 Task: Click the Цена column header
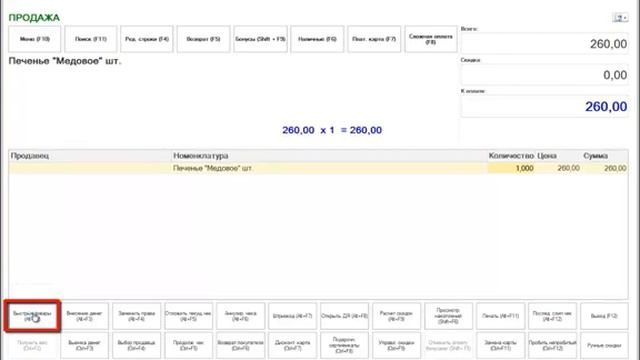click(x=558, y=156)
